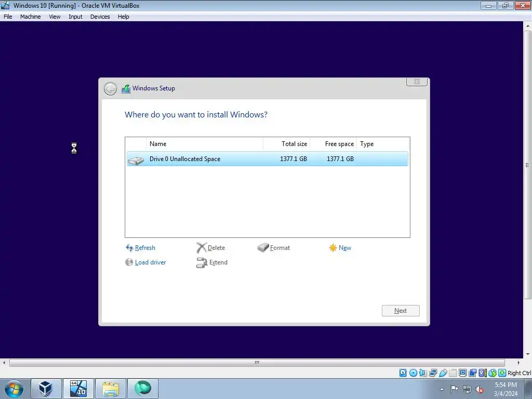Click the CPU virtualization V indicator
Screen dimensions: 532x399
point(483,373)
